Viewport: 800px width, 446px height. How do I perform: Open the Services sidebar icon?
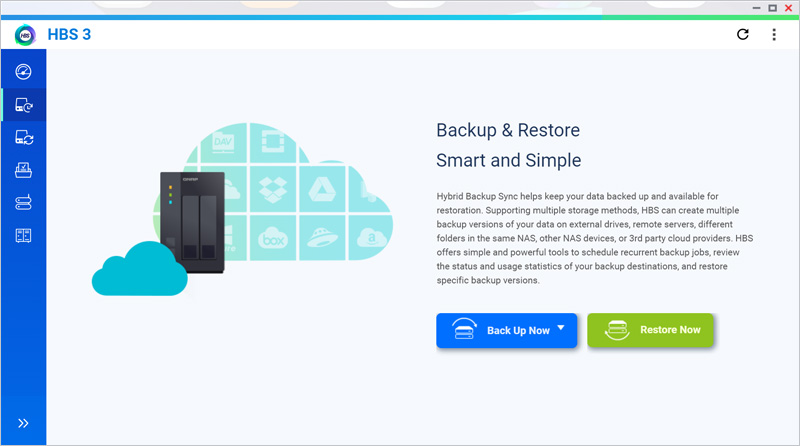(x=23, y=236)
